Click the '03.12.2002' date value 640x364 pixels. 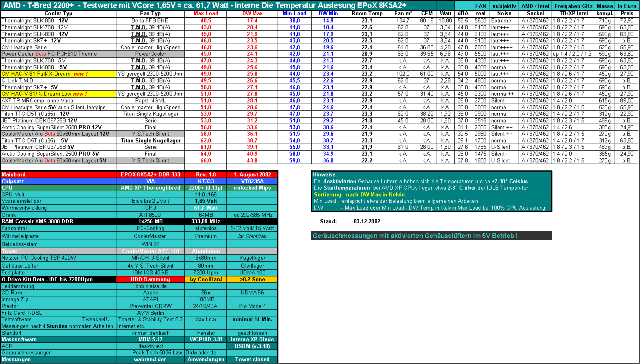pyautogui.click(x=367, y=222)
